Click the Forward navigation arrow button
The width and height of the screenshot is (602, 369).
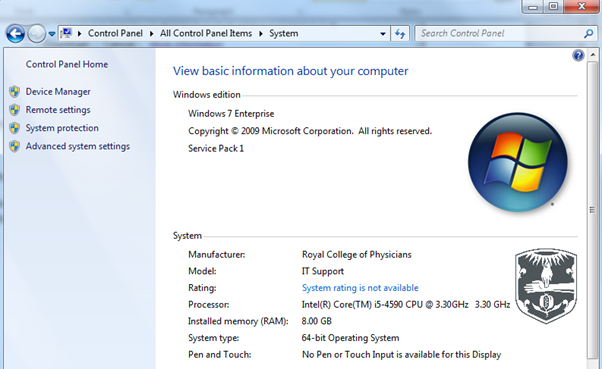(x=37, y=34)
